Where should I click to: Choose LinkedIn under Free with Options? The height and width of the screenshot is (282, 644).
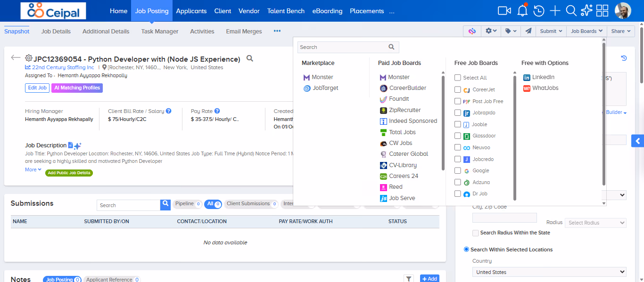539,77
